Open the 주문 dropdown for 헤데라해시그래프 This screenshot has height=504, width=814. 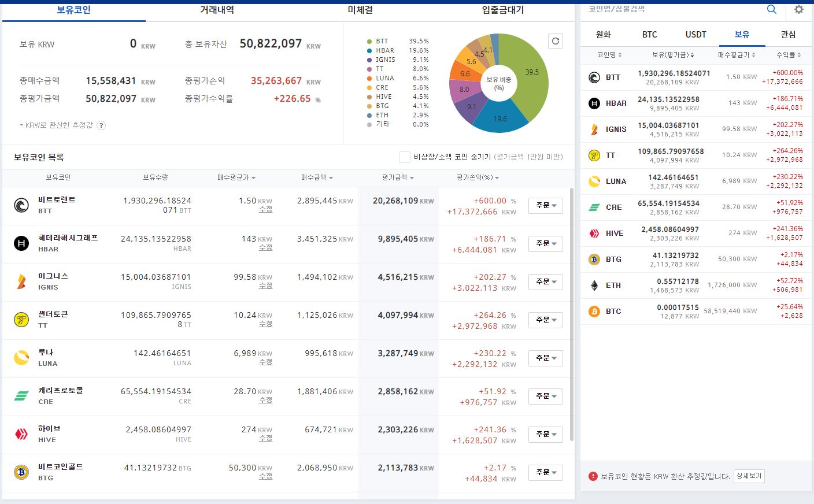[x=546, y=244]
